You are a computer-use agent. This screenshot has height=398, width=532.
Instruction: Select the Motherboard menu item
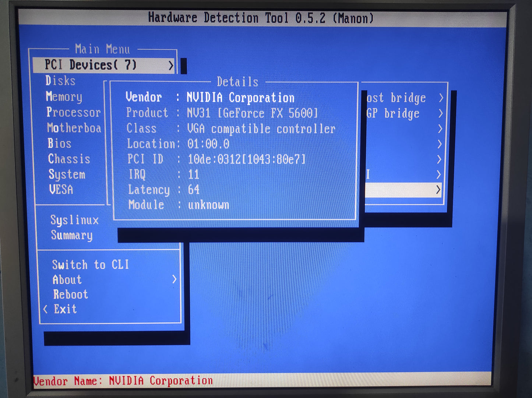74,128
